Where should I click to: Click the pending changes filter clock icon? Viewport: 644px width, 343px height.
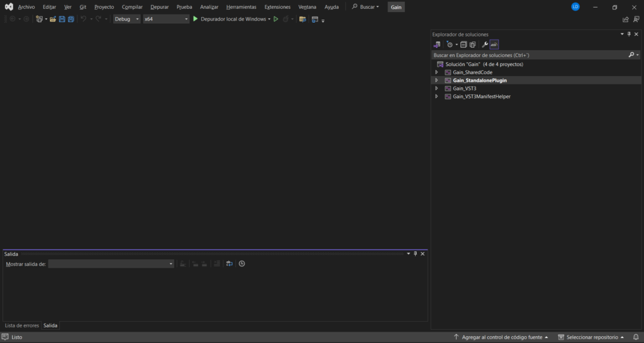[x=450, y=45]
